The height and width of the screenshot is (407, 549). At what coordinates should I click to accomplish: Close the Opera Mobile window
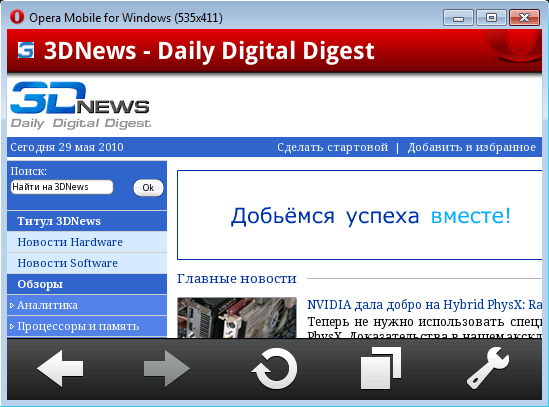(x=524, y=18)
